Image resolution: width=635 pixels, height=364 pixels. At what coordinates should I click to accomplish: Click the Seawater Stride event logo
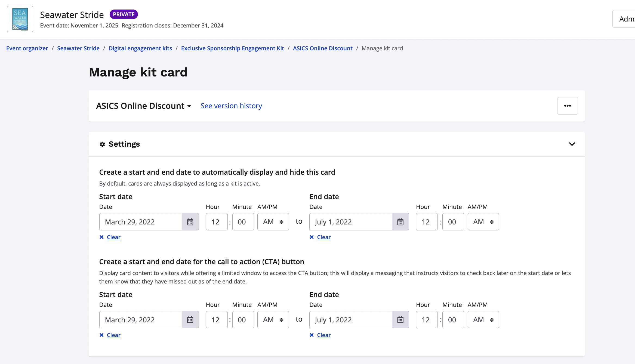tap(20, 19)
